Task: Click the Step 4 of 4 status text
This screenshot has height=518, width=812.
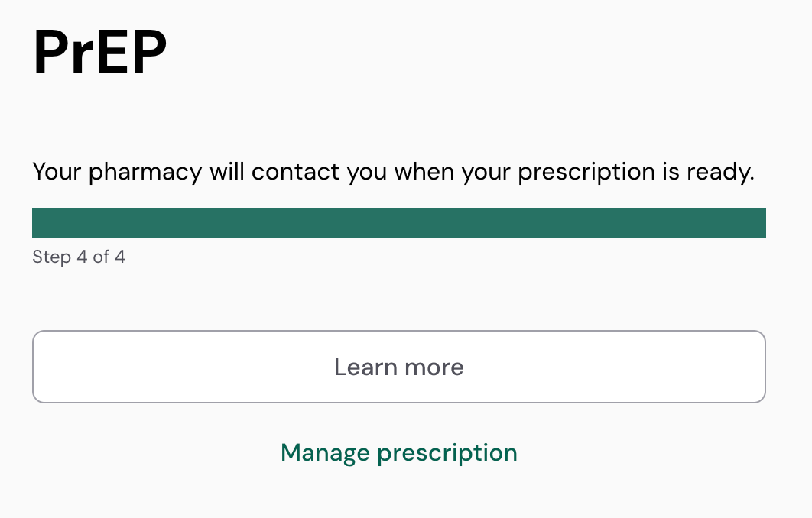Action: pyautogui.click(x=79, y=257)
